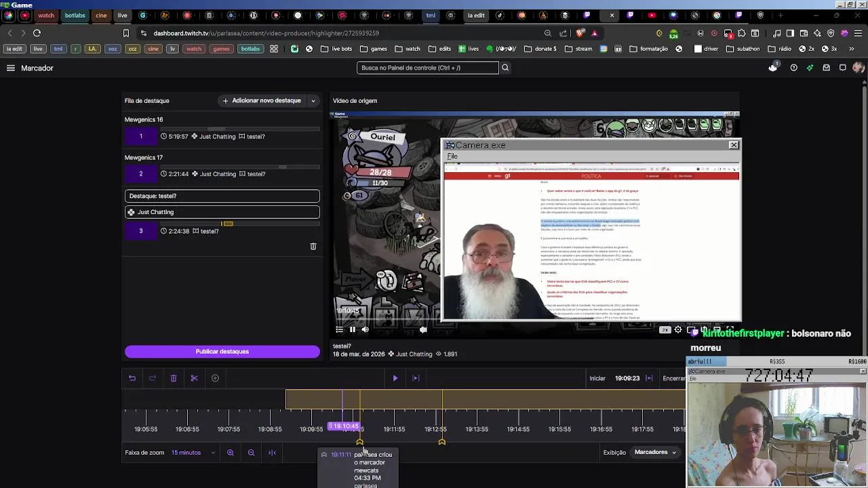Bookmark this page icon in address bar
Screen dimensions: 868x488
125,33
